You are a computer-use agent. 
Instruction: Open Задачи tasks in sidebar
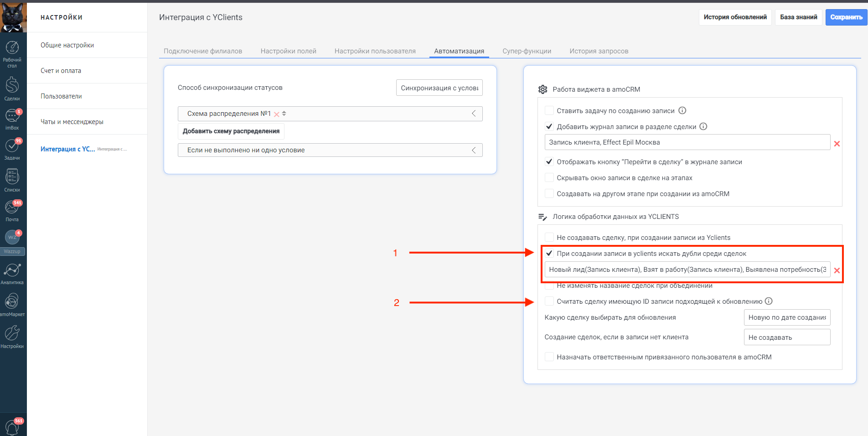[x=12, y=149]
